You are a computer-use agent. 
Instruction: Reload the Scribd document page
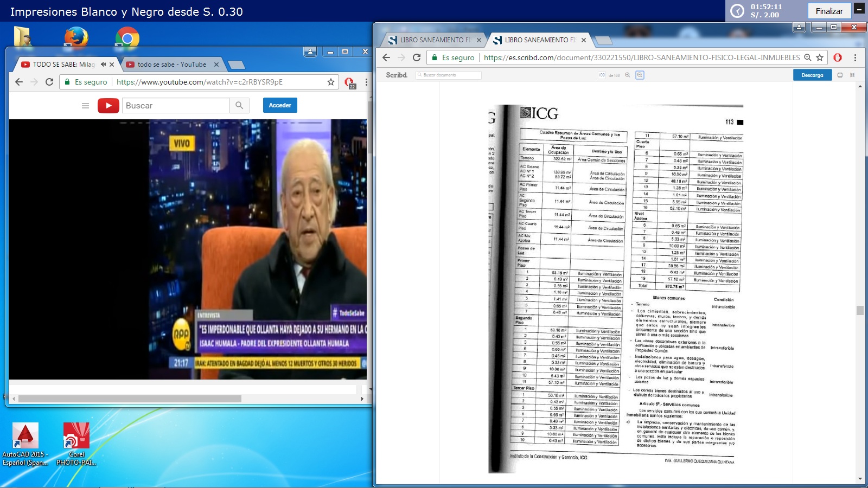(417, 57)
